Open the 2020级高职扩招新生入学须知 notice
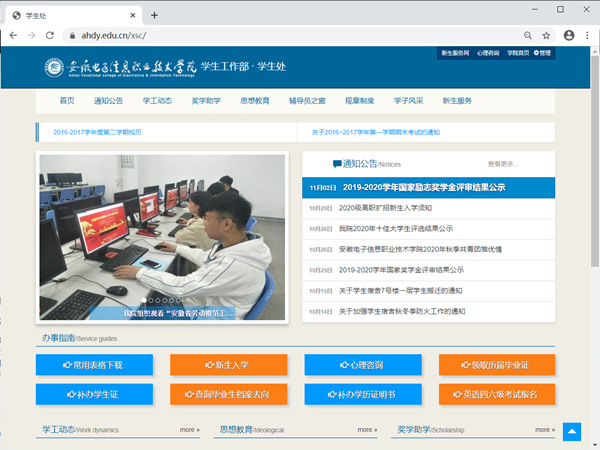 [385, 208]
